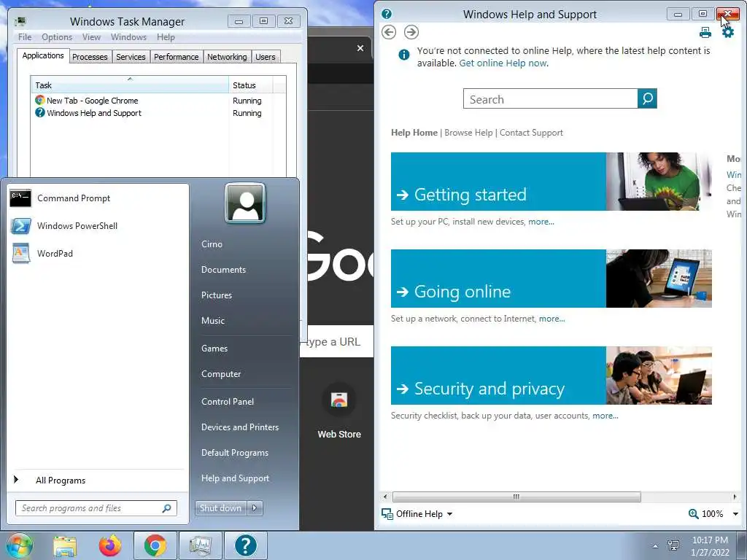Click more link under Security checklist
Screen dimensions: 747x560
pyautogui.click(x=605, y=416)
